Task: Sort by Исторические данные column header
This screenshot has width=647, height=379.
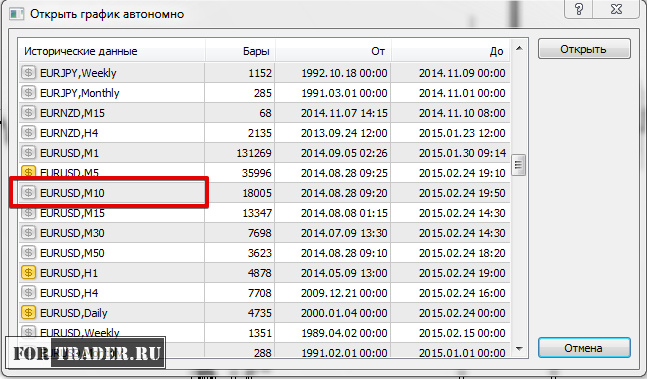Action: tap(112, 51)
